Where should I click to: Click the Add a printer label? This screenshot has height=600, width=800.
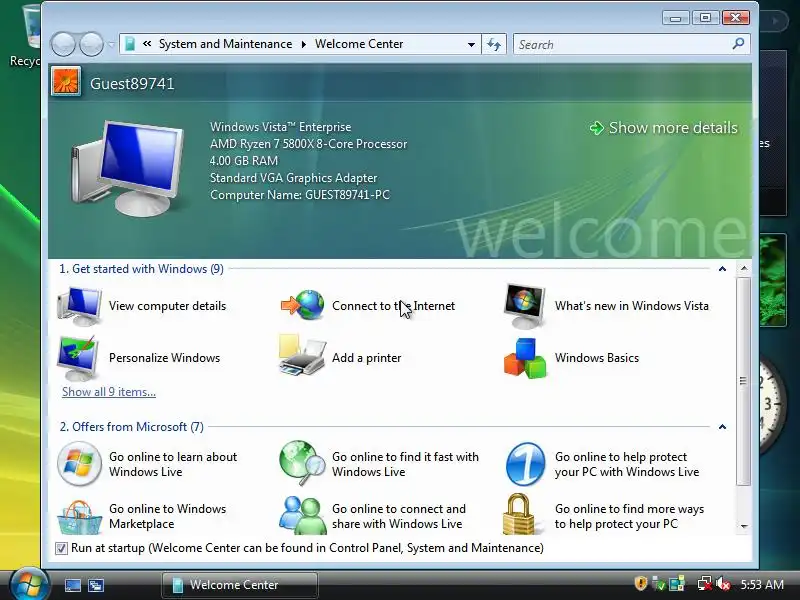click(x=366, y=358)
